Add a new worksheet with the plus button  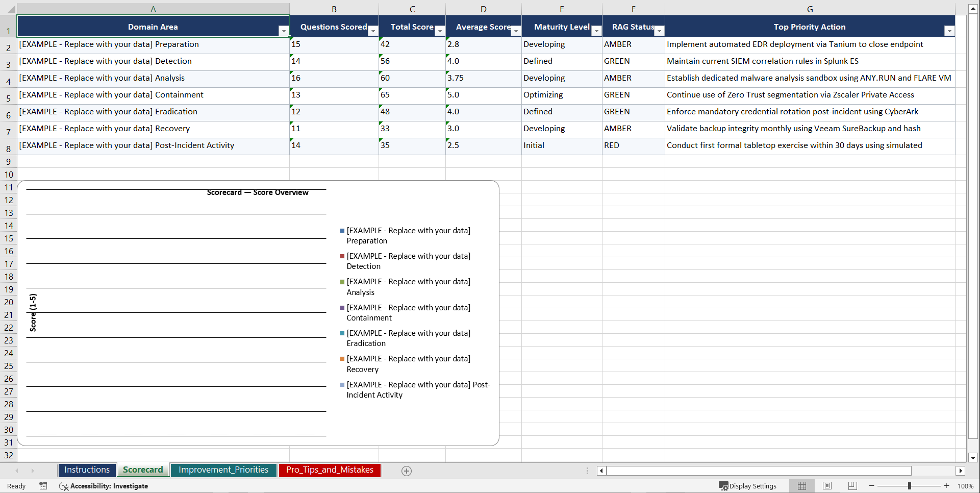tap(407, 471)
